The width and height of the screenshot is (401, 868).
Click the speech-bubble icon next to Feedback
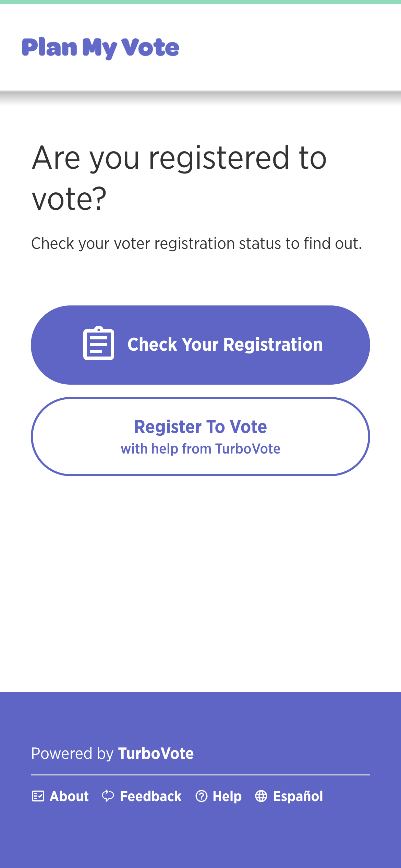107,796
